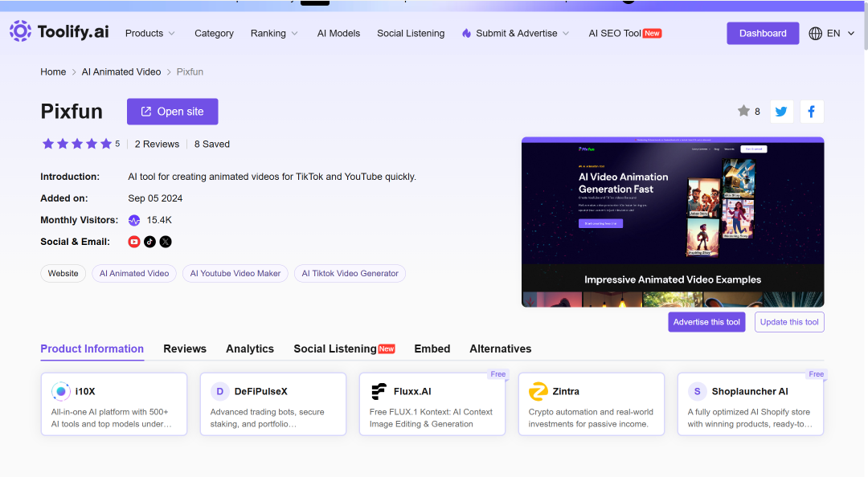Open the DeFiPulseX tool card
The height and width of the screenshot is (477, 868).
[273, 404]
